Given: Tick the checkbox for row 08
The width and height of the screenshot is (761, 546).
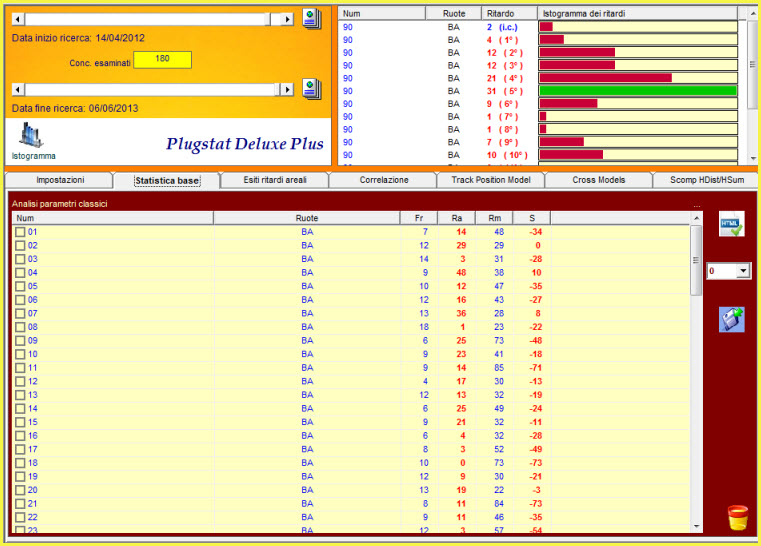Looking at the screenshot, I should point(20,326).
